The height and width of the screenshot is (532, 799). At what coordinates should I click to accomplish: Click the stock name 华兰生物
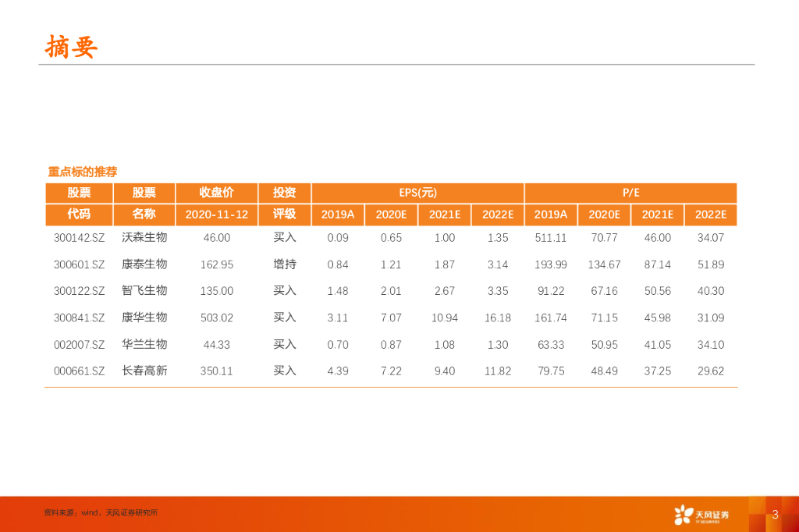[x=144, y=345]
